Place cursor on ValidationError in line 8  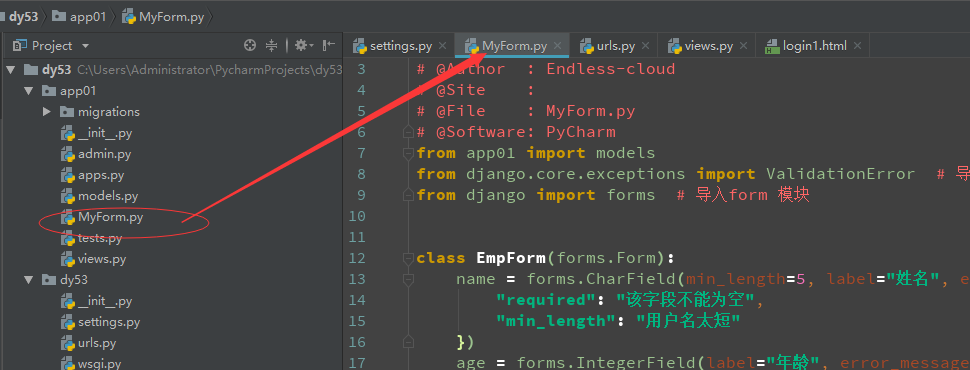(x=840, y=174)
